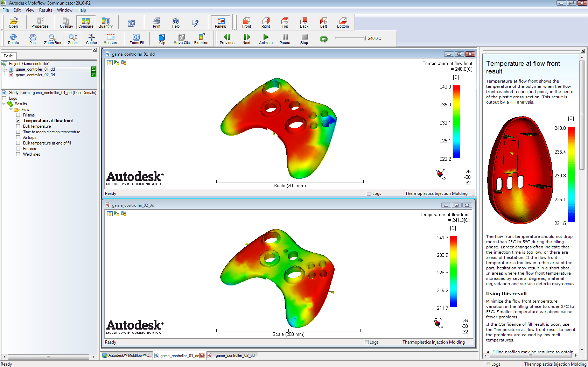
Task: Switch to Front view
Action: [x=246, y=23]
